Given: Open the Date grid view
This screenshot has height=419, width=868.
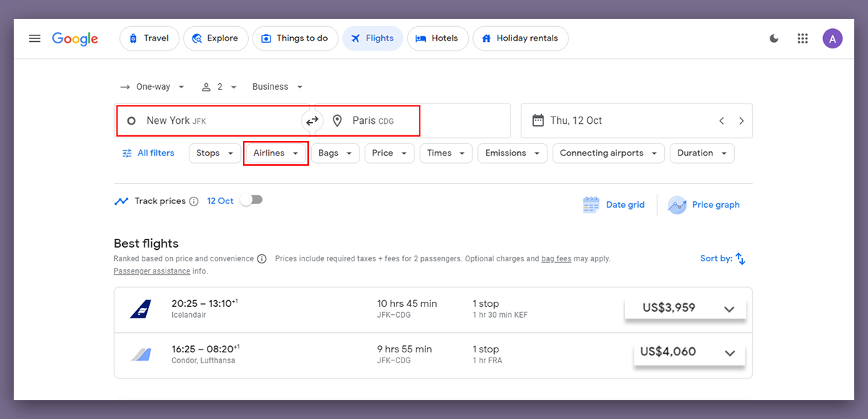Looking at the screenshot, I should point(614,205).
